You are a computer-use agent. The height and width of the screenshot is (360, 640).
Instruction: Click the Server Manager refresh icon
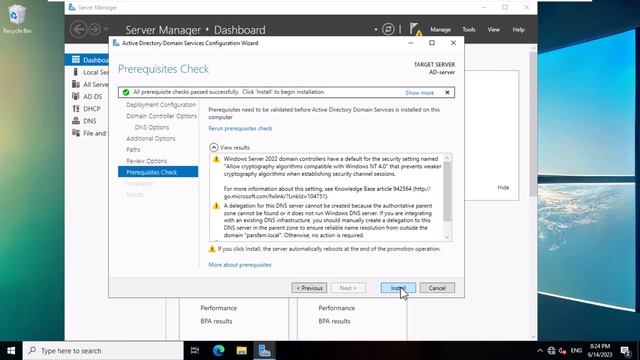(388, 29)
